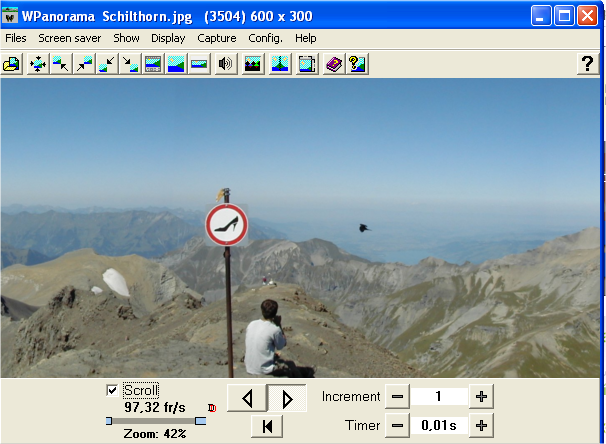
Task: Open the Config. menu
Action: [x=266, y=38]
